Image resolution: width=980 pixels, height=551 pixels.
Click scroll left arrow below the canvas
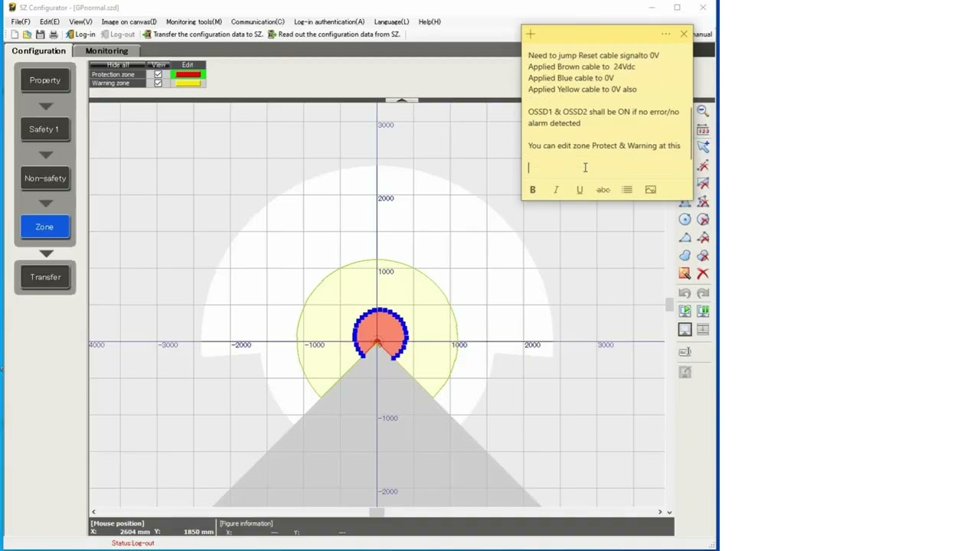pos(93,512)
